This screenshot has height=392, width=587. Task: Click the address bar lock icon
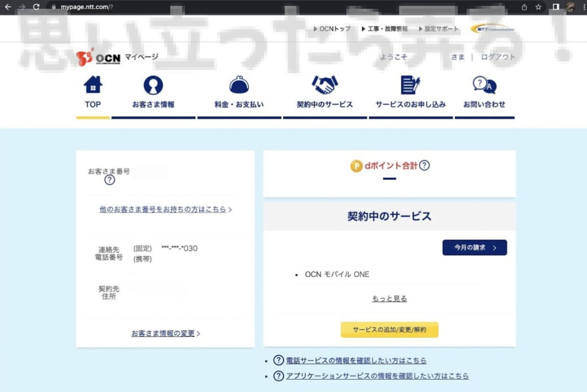(54, 7)
